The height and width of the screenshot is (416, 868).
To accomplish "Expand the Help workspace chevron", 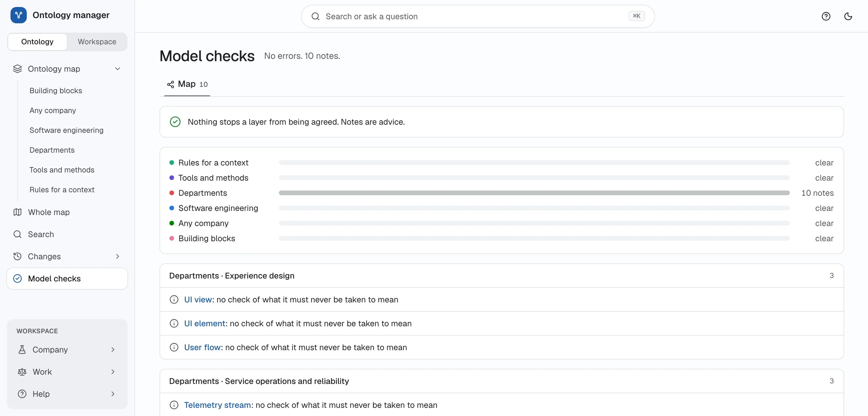I will point(113,394).
